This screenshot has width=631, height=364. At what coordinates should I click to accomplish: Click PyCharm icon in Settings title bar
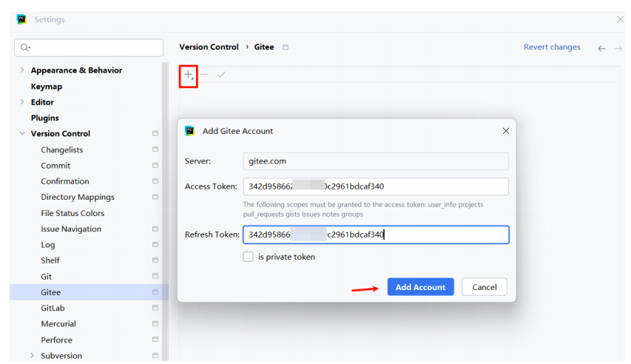[x=21, y=19]
